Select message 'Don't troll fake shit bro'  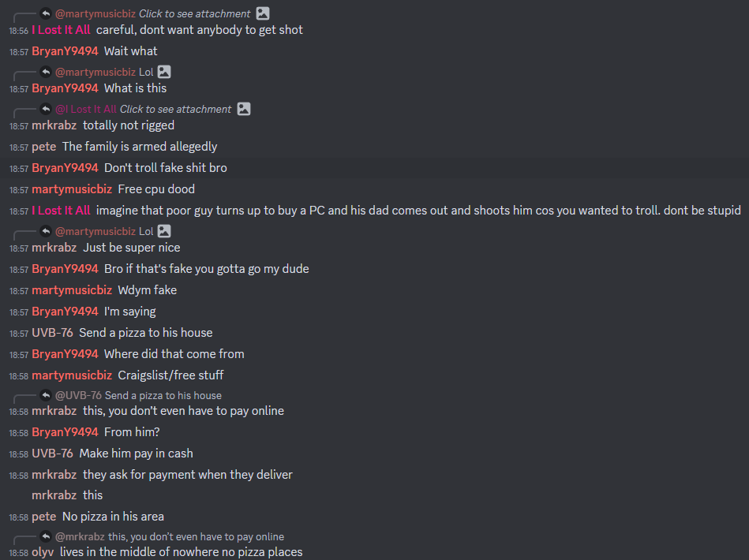(x=374, y=167)
